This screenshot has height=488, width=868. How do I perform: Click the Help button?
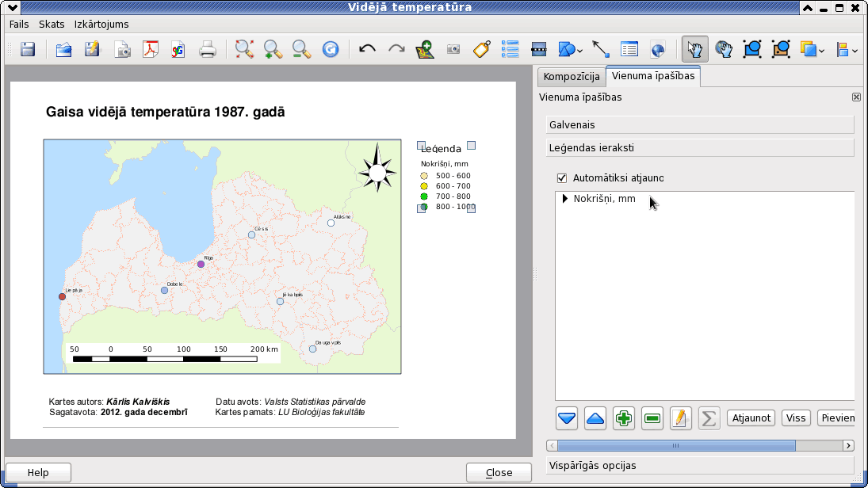pos(38,472)
